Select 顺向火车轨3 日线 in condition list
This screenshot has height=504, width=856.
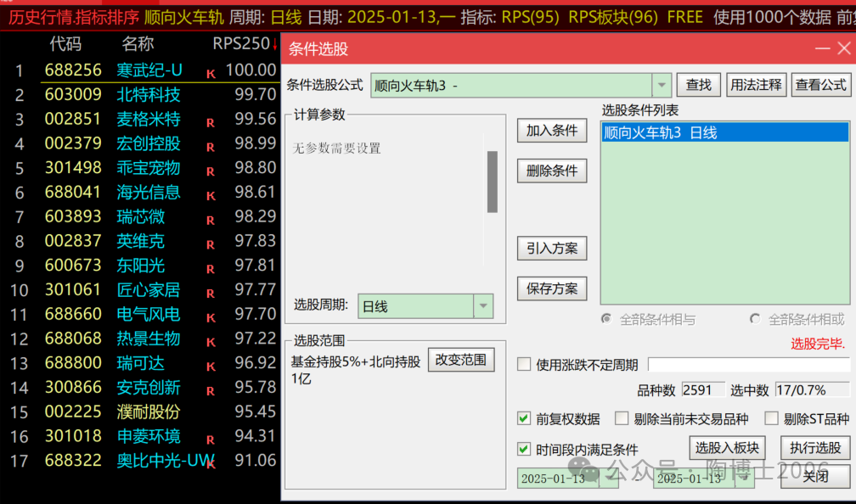pyautogui.click(x=725, y=132)
